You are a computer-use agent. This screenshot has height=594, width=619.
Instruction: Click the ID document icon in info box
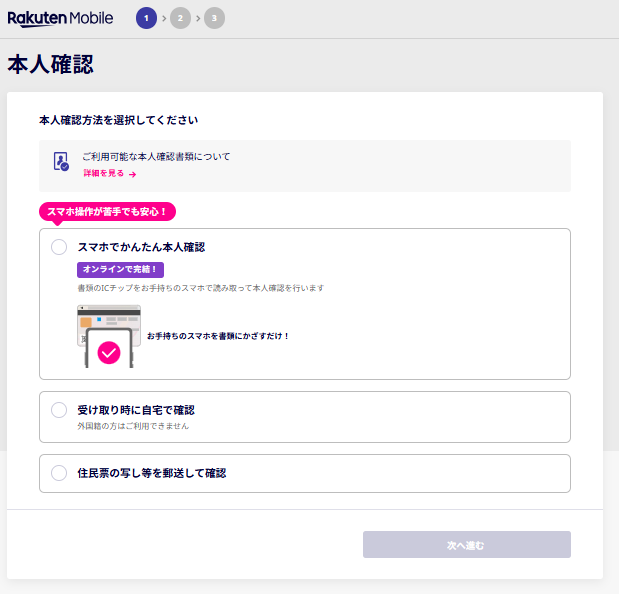61,162
